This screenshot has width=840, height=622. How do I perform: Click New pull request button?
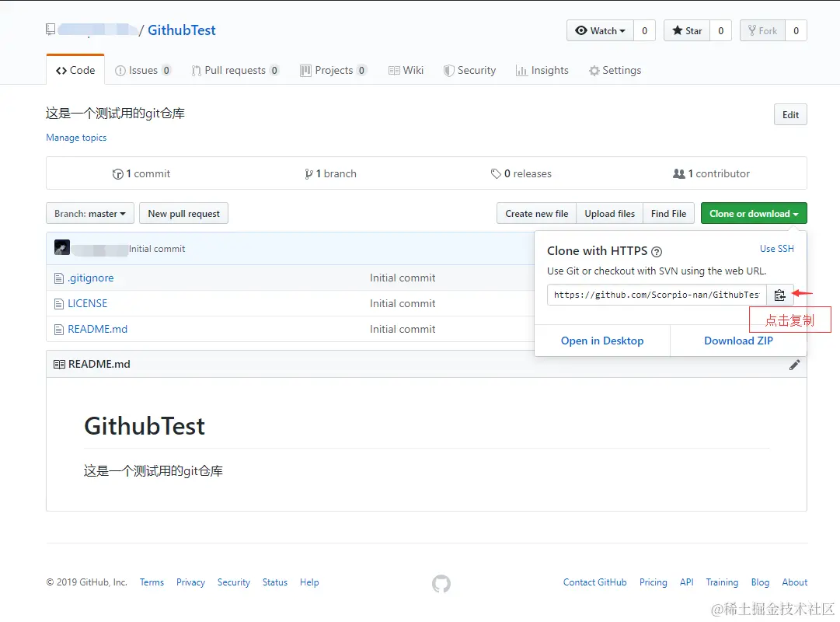pyautogui.click(x=183, y=213)
